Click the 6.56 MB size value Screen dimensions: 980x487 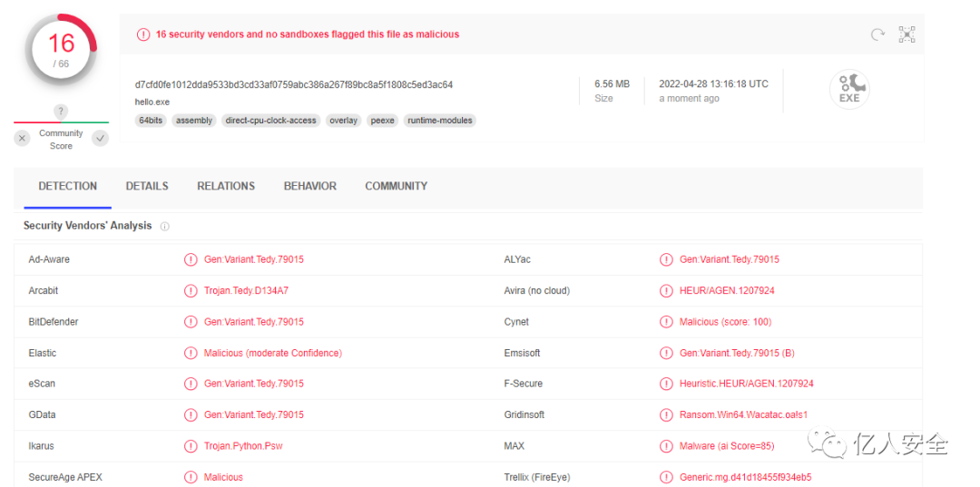[612, 84]
